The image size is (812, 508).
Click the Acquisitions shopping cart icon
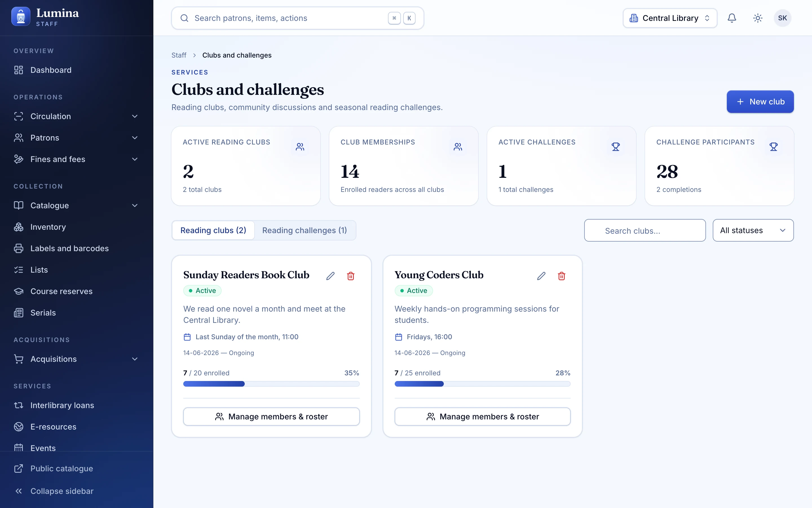[19, 359]
